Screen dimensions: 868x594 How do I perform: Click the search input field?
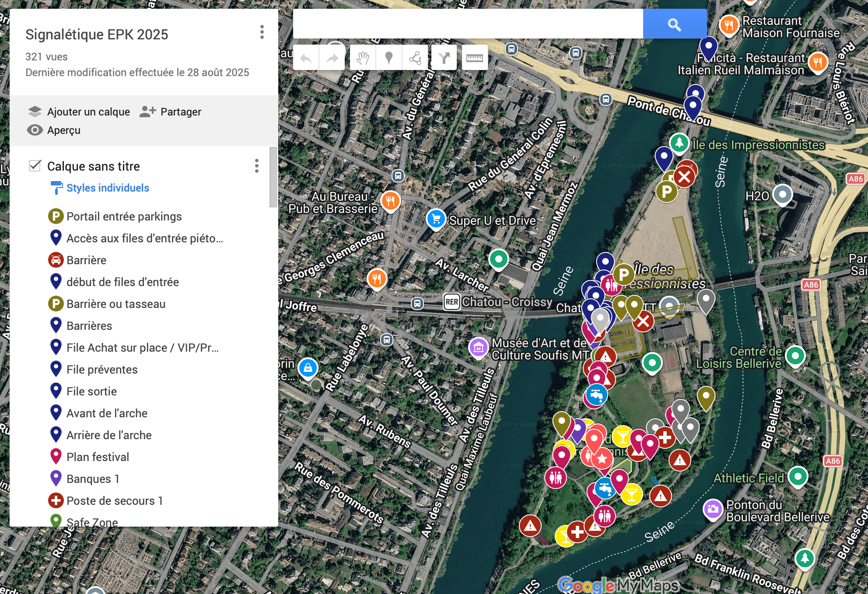point(468,24)
